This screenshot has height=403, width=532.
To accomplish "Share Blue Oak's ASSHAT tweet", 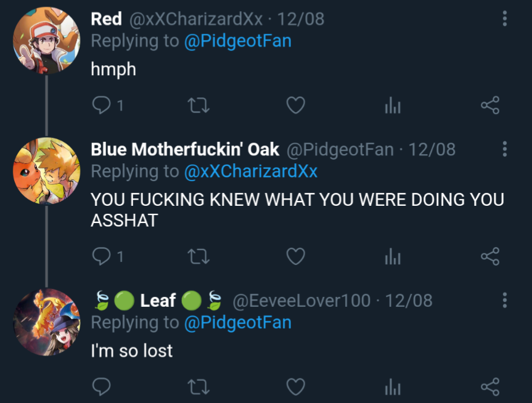I will pos(490,256).
